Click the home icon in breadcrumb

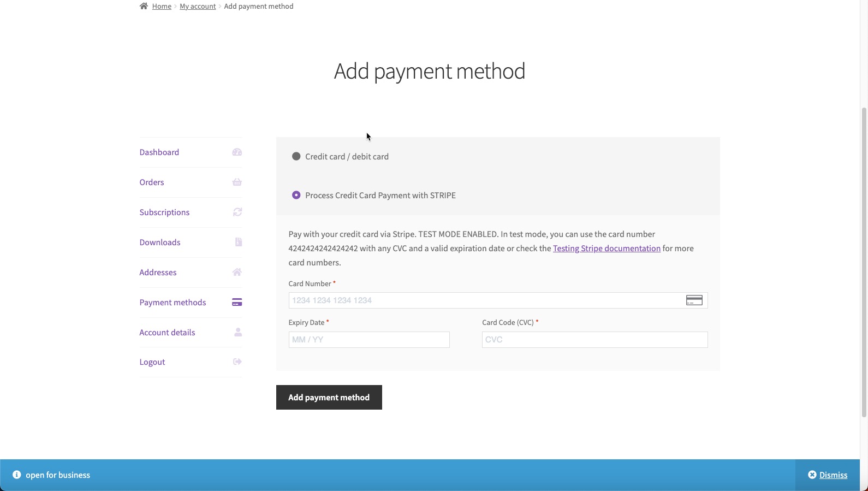(x=144, y=6)
